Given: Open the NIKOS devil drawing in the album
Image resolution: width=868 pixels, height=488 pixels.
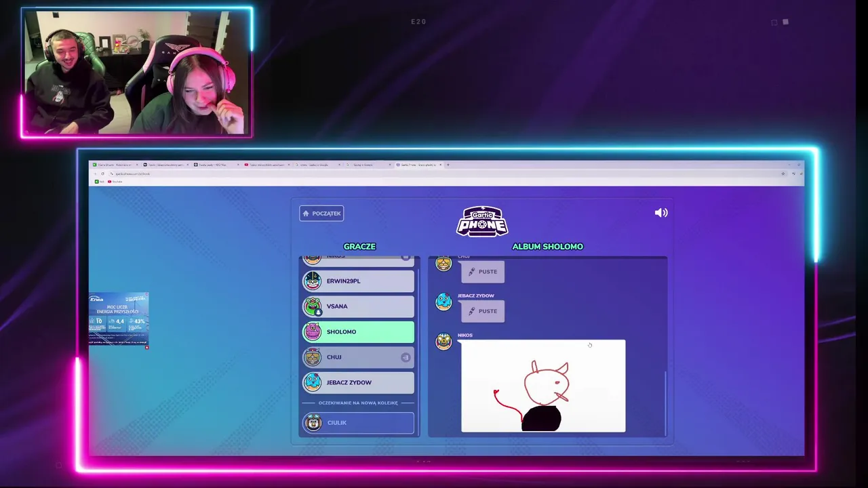Looking at the screenshot, I should [x=543, y=386].
